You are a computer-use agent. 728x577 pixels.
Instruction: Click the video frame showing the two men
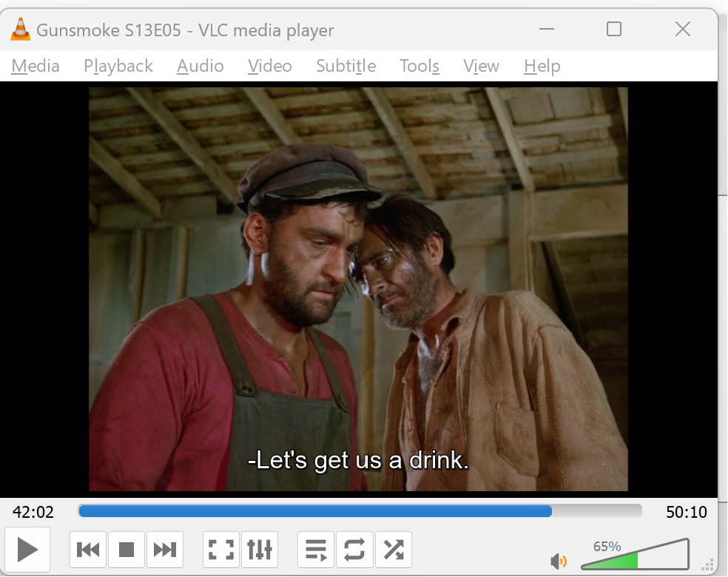(x=358, y=288)
